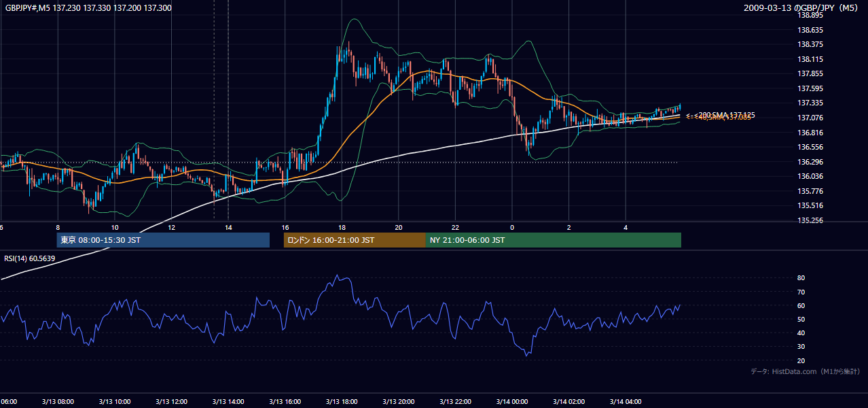Click RSI scale value 50
The image size is (868, 408).
(x=801, y=319)
